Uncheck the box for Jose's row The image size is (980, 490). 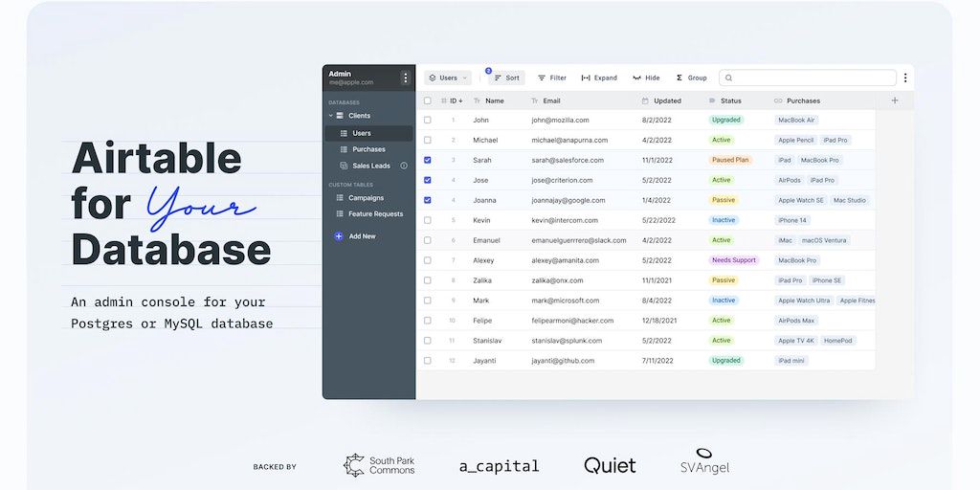click(x=428, y=180)
